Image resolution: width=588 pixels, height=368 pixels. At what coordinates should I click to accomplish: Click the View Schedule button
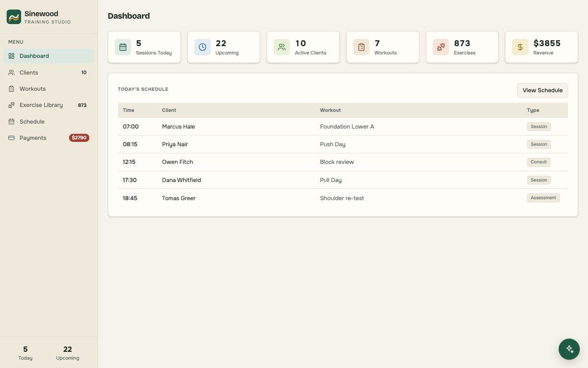pos(542,90)
